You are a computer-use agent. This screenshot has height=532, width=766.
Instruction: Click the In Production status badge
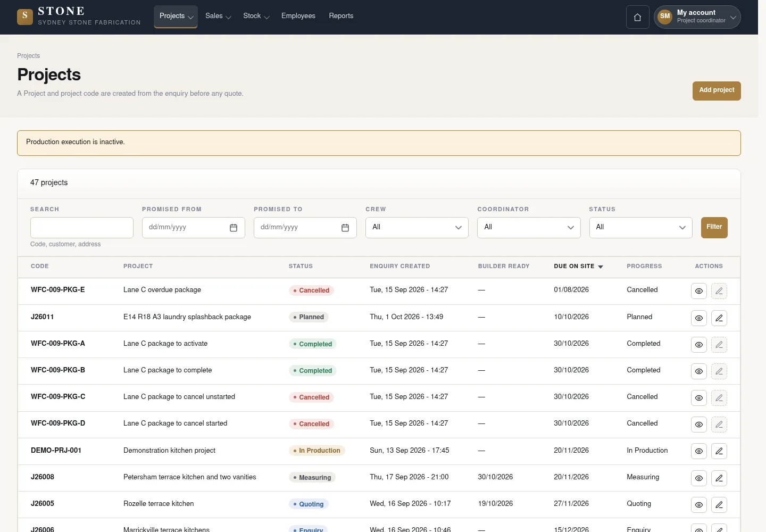[x=317, y=451]
